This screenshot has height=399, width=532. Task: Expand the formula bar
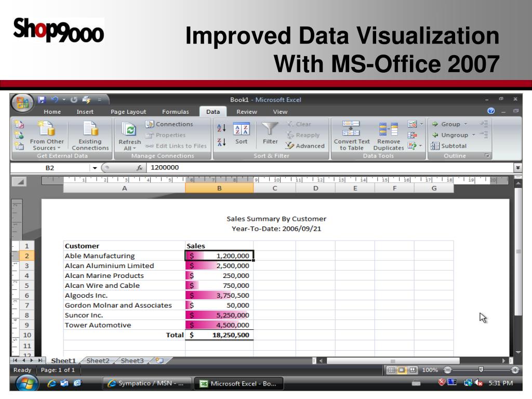coord(518,168)
